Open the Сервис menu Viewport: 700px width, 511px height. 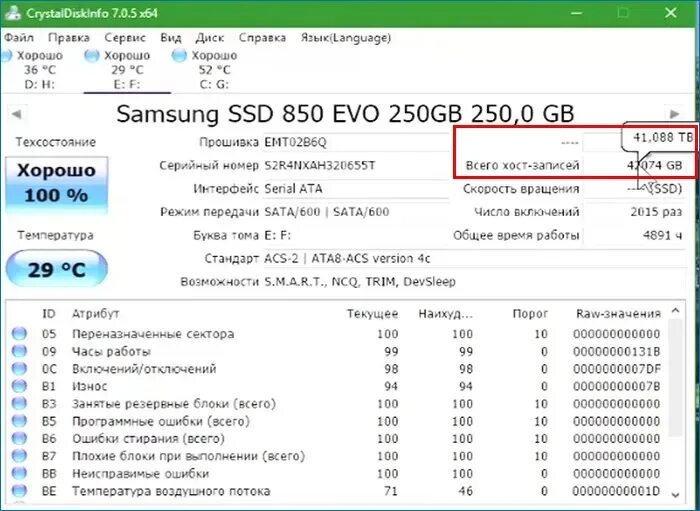[125, 38]
